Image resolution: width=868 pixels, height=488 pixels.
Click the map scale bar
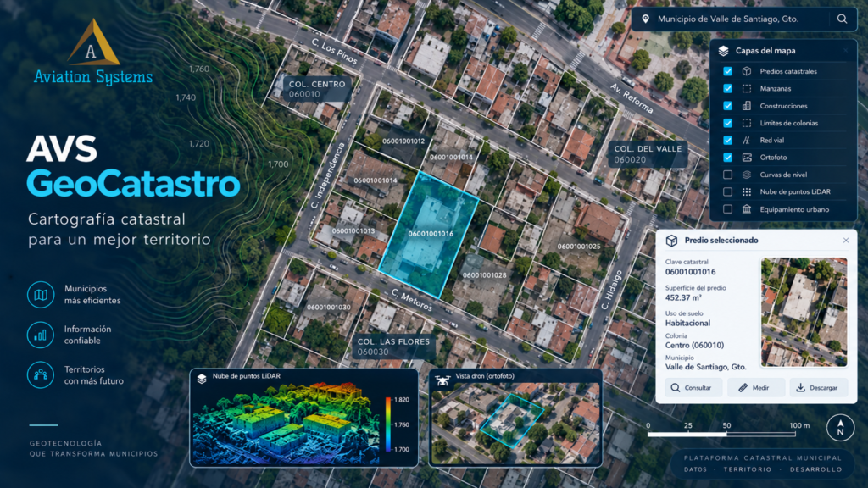(x=722, y=434)
